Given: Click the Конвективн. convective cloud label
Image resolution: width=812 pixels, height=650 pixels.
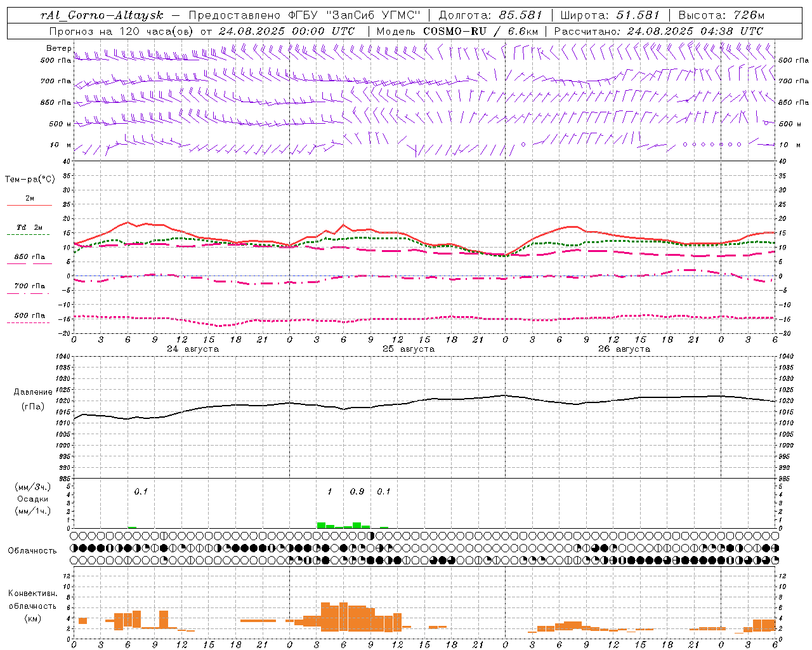Looking at the screenshot, I should pyautogui.click(x=32, y=593).
